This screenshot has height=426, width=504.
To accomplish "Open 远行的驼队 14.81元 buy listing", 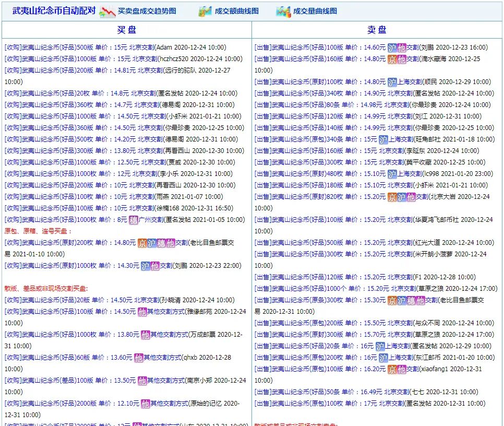I will coord(117,76).
